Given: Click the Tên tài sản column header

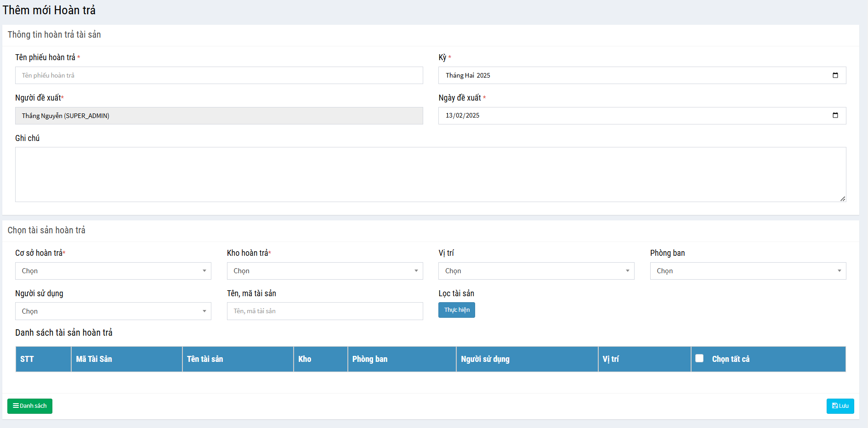Looking at the screenshot, I should [x=205, y=359].
